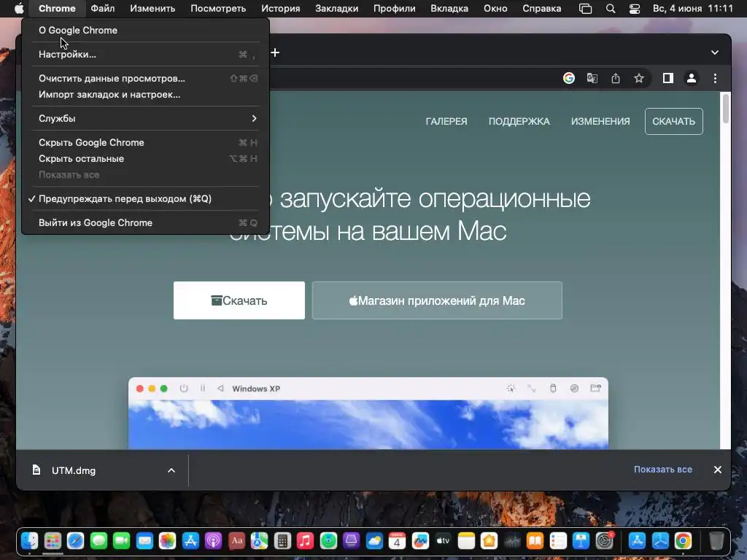
Task: Select Скрыть Google Chrome
Action: tap(145, 142)
